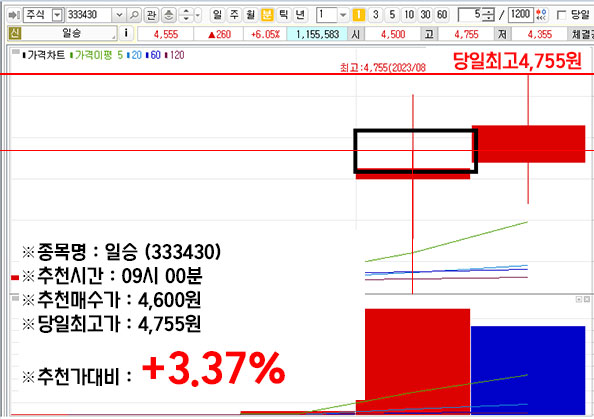Click the 신 badge icon beside 일승
The width and height of the screenshot is (594, 419).
coord(14,33)
